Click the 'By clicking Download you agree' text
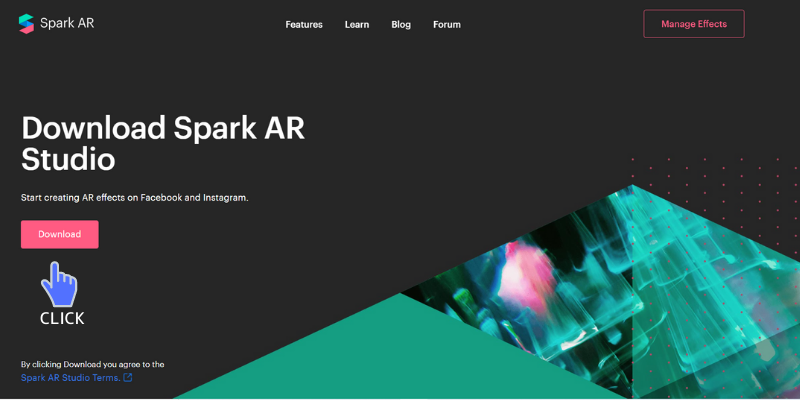 [x=92, y=364]
